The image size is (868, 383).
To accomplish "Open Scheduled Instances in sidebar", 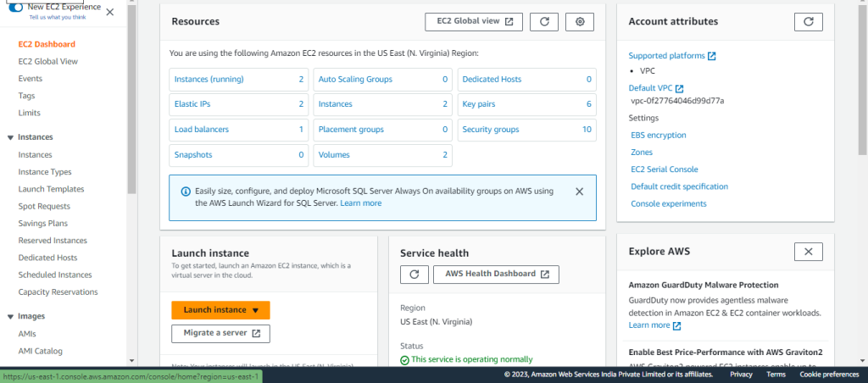I will 55,275.
